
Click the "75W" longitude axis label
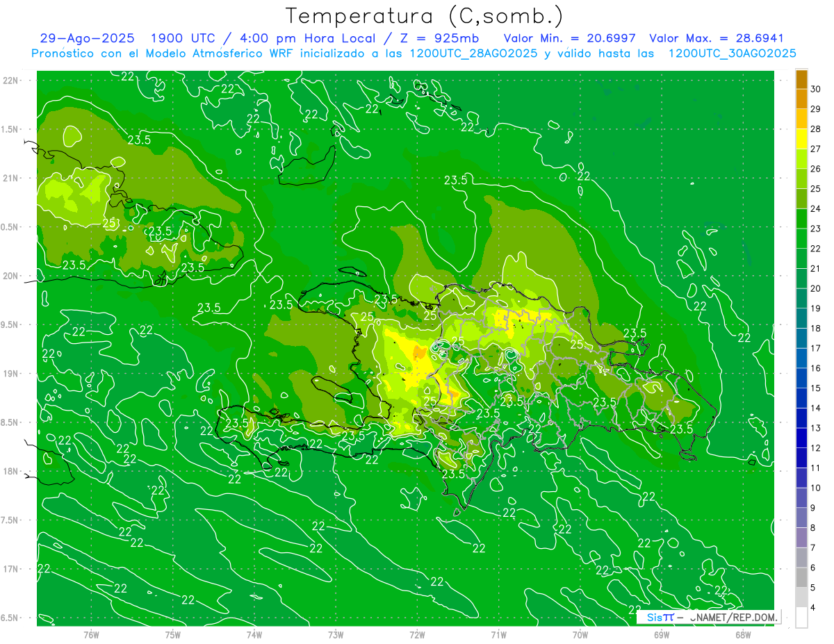coord(172,635)
